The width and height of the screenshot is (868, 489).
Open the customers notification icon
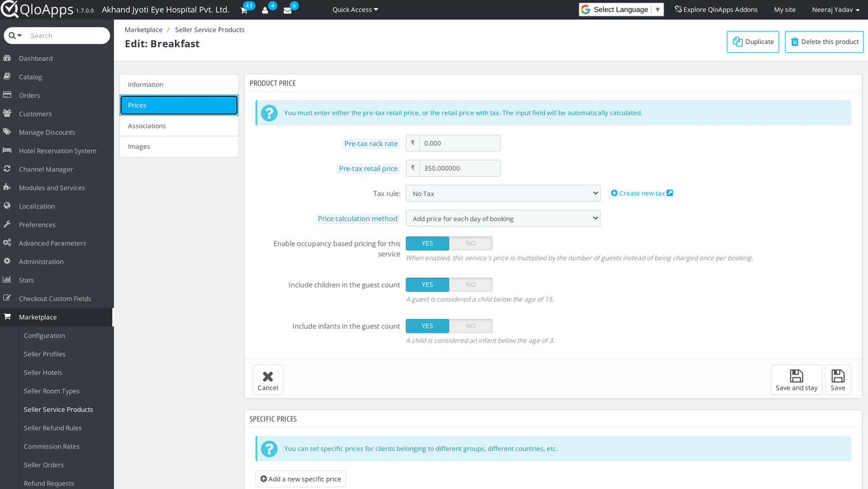tap(265, 11)
